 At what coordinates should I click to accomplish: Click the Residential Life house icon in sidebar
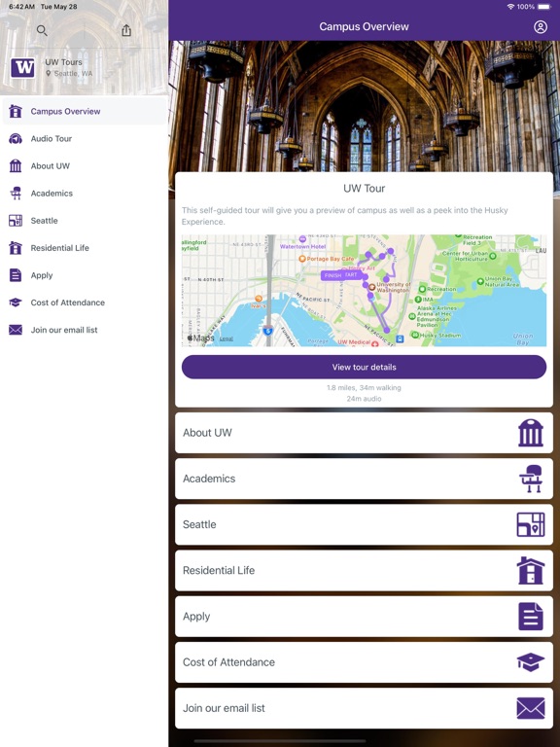(x=16, y=248)
